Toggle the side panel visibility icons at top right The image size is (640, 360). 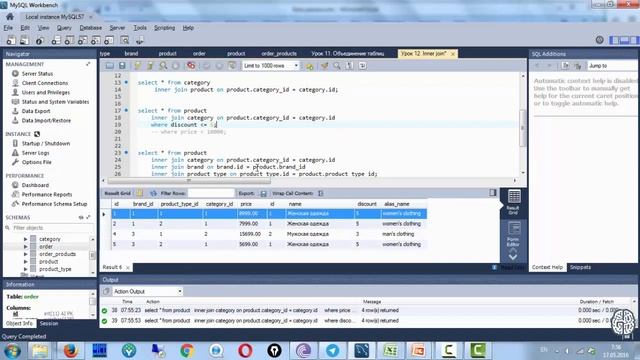coord(624,40)
